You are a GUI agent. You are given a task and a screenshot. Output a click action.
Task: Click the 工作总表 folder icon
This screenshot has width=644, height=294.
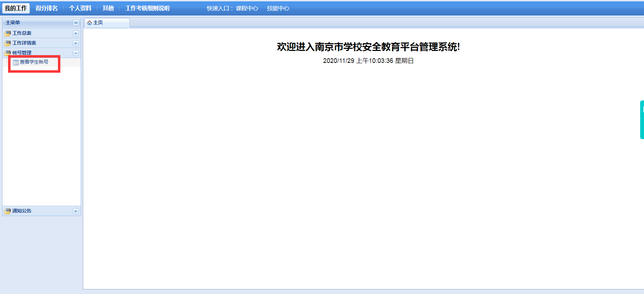7,33
